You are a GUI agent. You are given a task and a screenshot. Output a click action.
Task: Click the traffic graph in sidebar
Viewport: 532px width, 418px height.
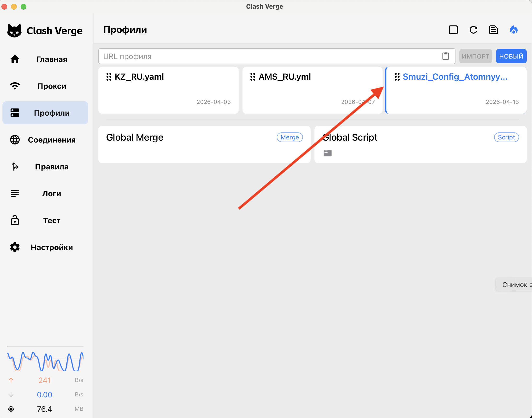tap(45, 361)
